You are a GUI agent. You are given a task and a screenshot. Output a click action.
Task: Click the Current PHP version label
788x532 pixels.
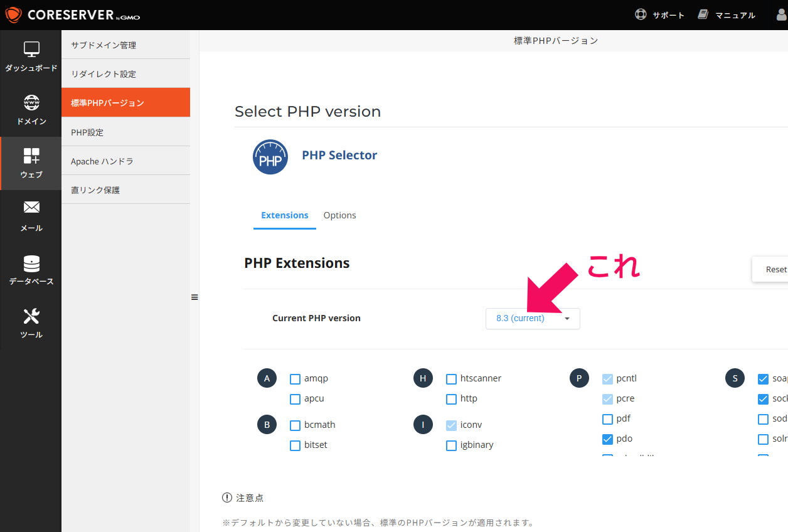point(316,319)
